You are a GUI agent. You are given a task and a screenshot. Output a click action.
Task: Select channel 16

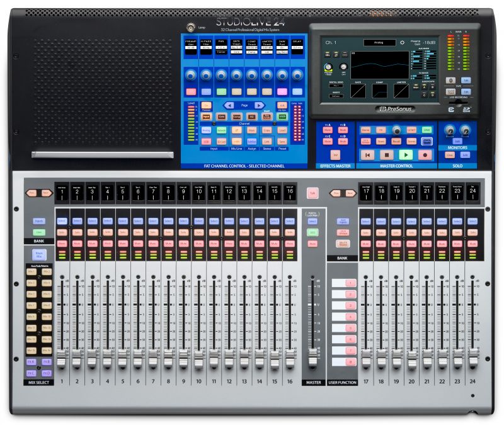pos(290,221)
